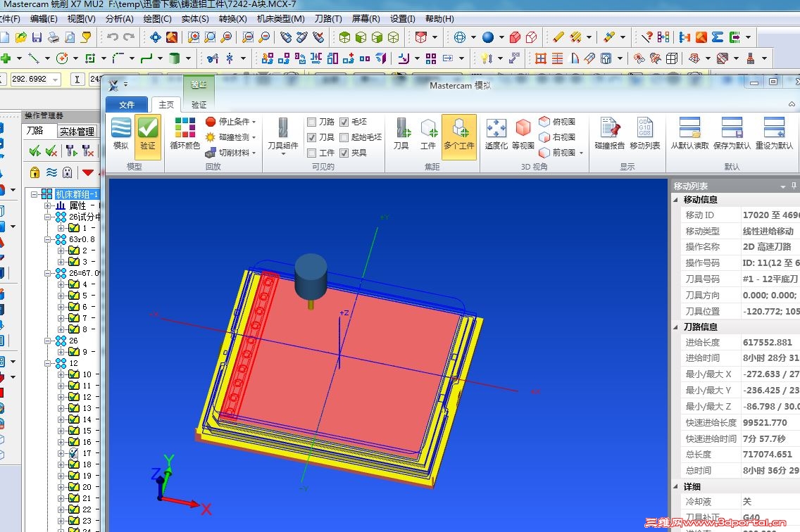
Task: Switch to the 实体管理 tab
Action: click(77, 131)
